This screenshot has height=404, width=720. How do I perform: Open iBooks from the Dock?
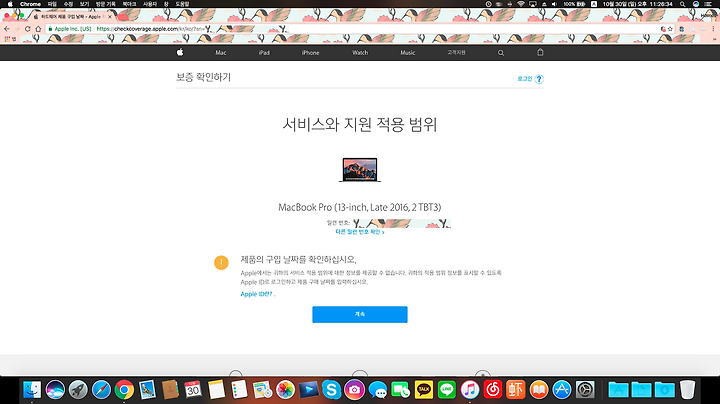pos(539,390)
